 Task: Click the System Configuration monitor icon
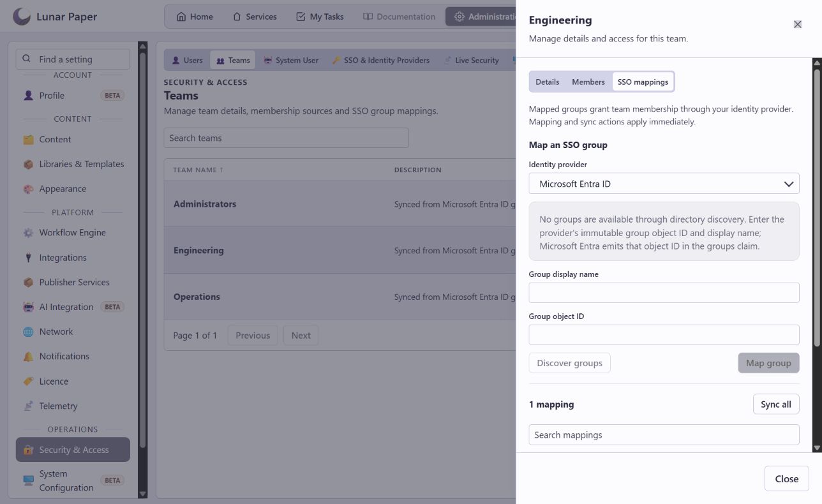28,480
